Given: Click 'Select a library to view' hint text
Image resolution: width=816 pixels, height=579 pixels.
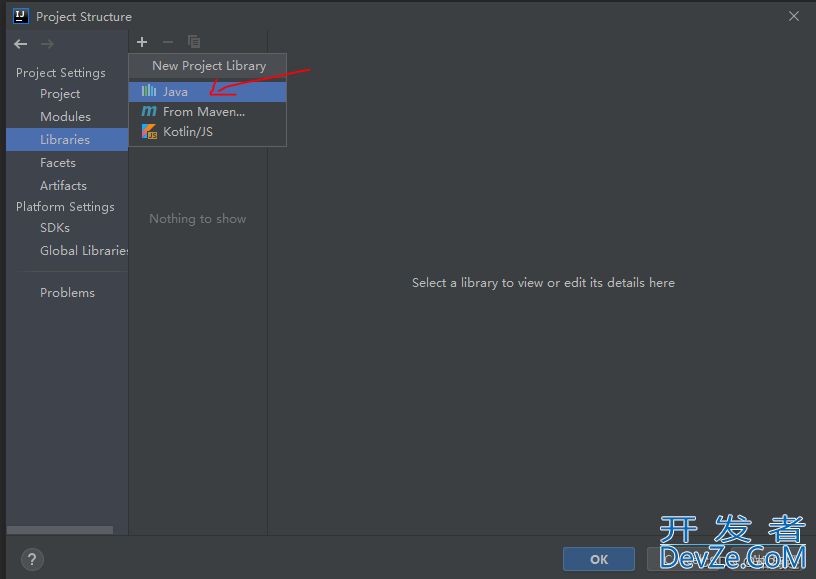Looking at the screenshot, I should 543,283.
